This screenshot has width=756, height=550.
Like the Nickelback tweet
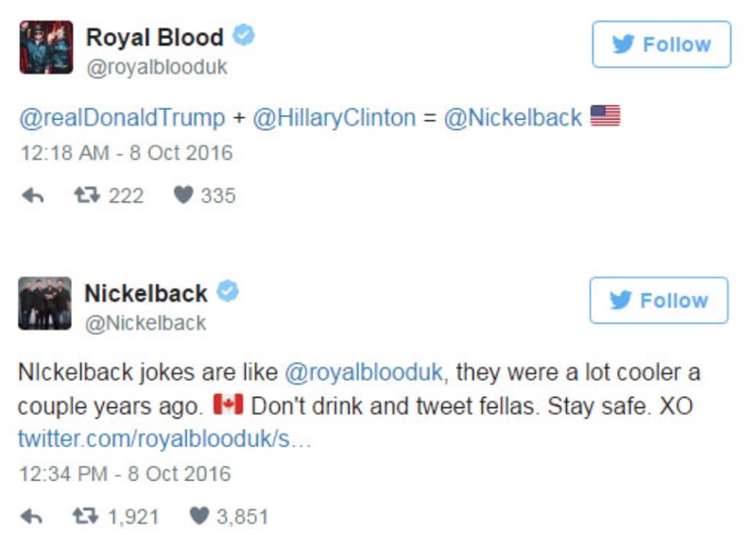pyautogui.click(x=199, y=516)
